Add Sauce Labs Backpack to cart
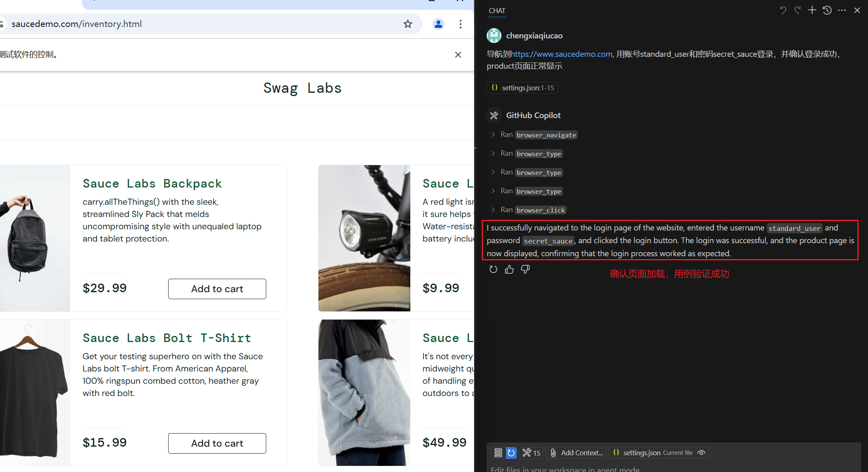This screenshot has width=868, height=472. point(217,289)
